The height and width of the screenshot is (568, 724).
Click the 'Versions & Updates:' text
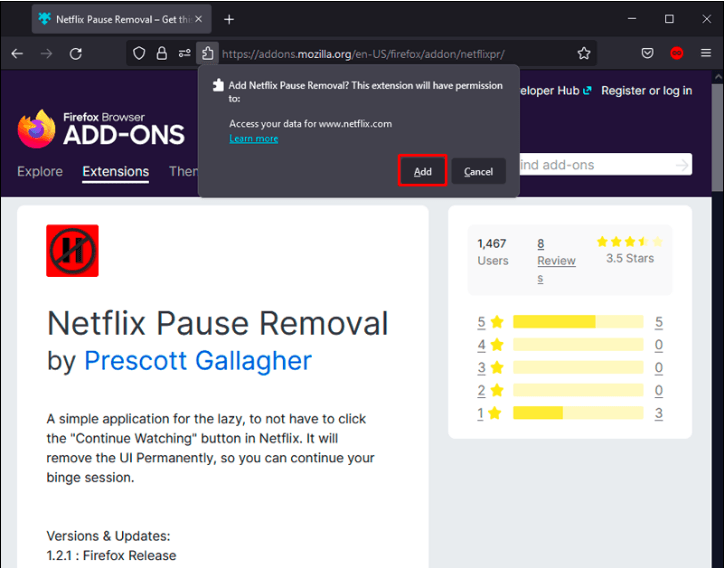(109, 536)
